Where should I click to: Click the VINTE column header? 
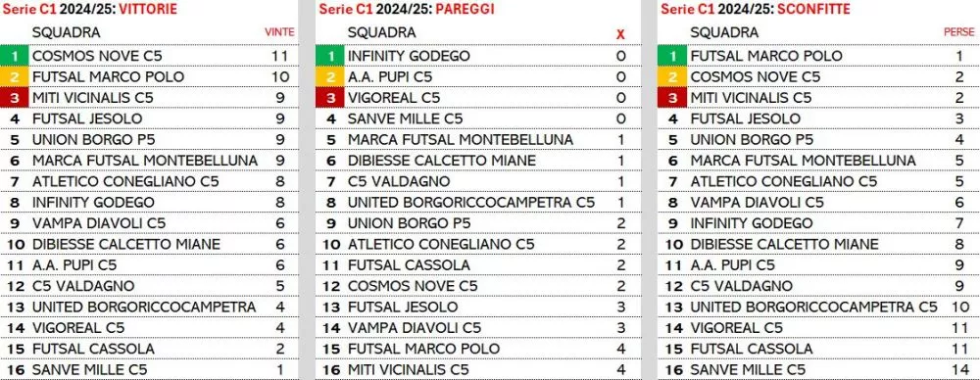click(279, 32)
